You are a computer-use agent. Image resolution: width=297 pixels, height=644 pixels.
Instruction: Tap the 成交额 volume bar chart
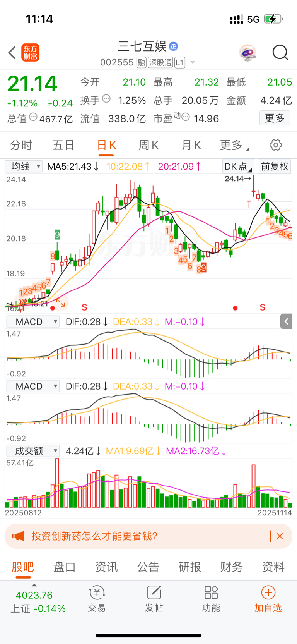point(149,483)
